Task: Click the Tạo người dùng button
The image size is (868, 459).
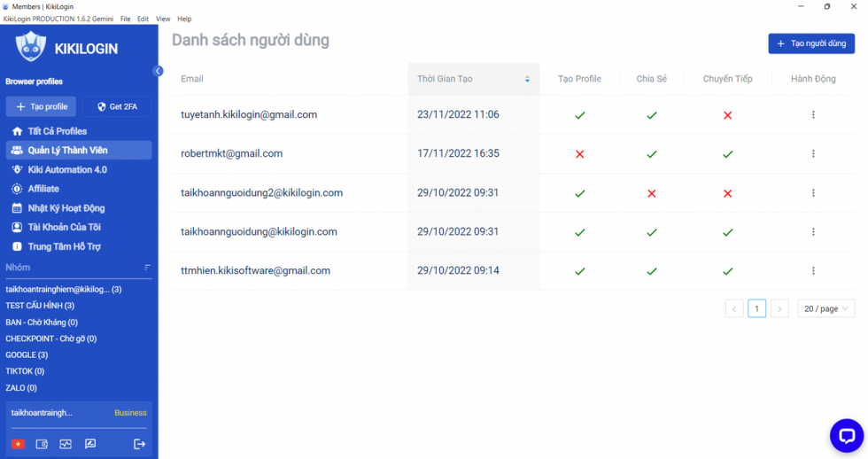Action: click(x=811, y=43)
